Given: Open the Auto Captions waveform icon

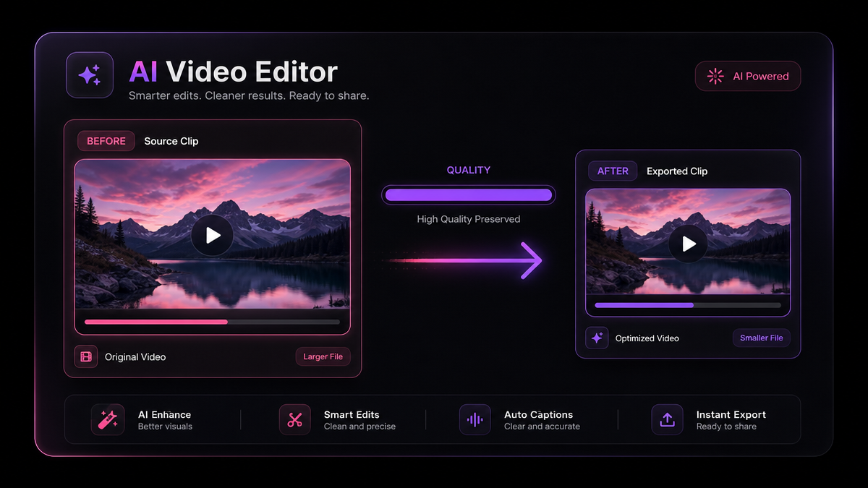Looking at the screenshot, I should (x=475, y=419).
